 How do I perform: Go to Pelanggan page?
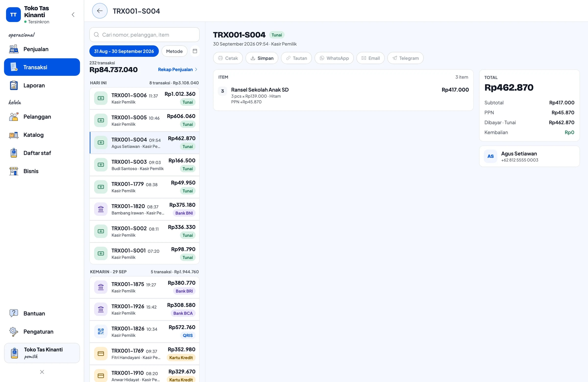[42, 117]
